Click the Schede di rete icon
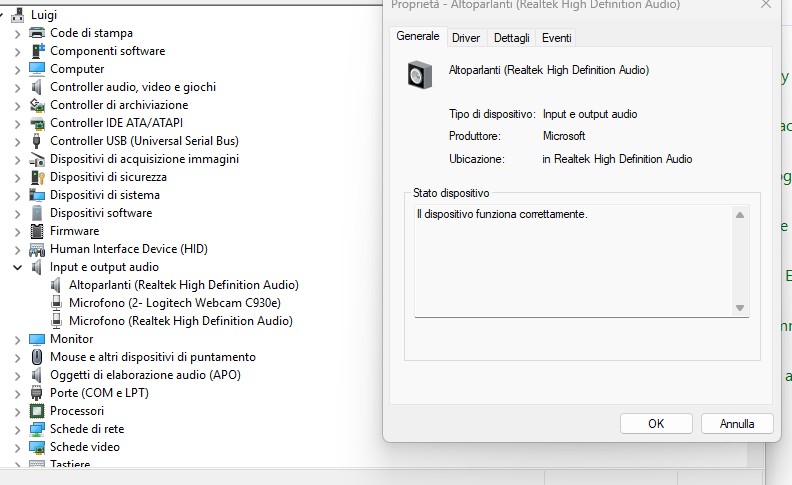Viewport: 792px width, 485px height. [x=37, y=429]
